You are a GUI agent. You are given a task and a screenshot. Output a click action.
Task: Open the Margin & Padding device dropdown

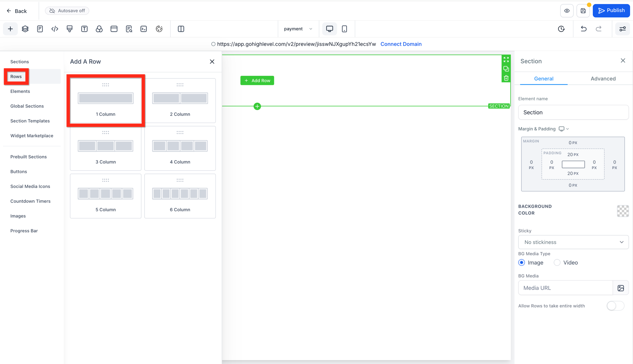click(564, 129)
